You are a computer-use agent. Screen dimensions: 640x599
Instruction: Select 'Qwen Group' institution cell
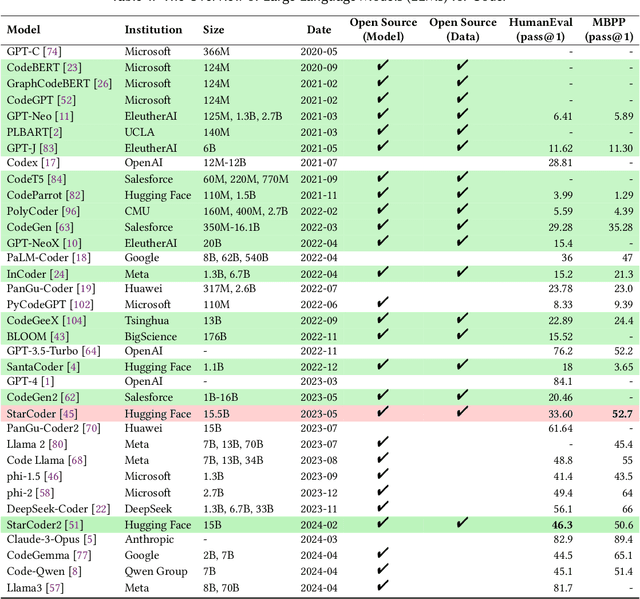156,571
